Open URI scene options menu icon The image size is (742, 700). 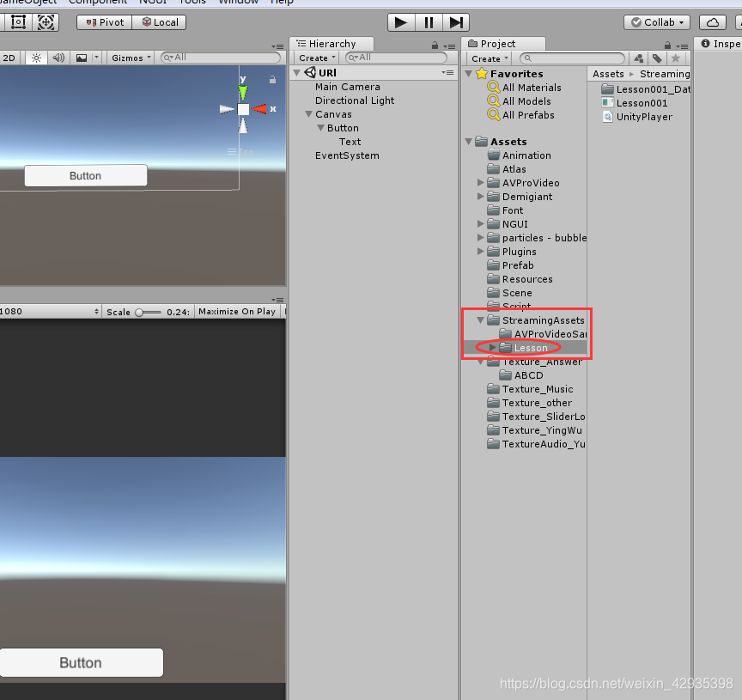coord(447,72)
